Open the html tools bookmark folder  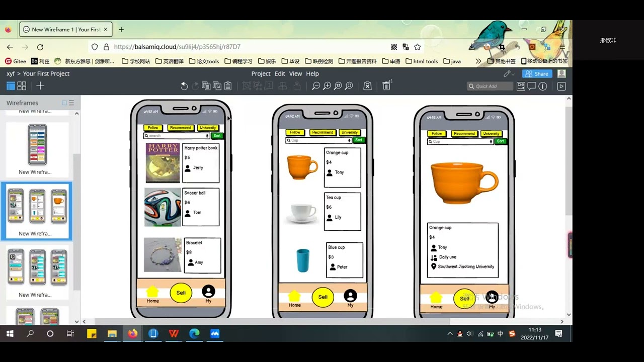[x=421, y=61]
